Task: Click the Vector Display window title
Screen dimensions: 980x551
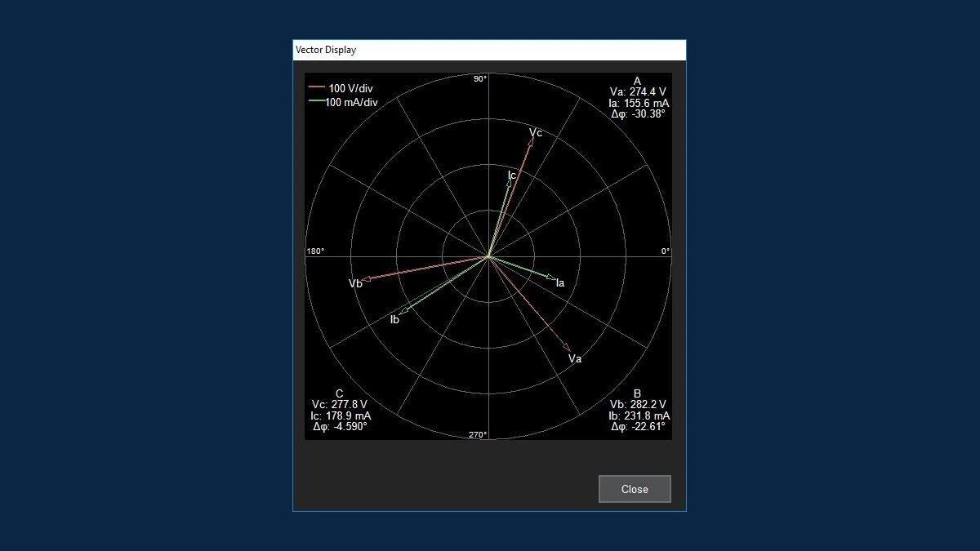Action: coord(326,50)
